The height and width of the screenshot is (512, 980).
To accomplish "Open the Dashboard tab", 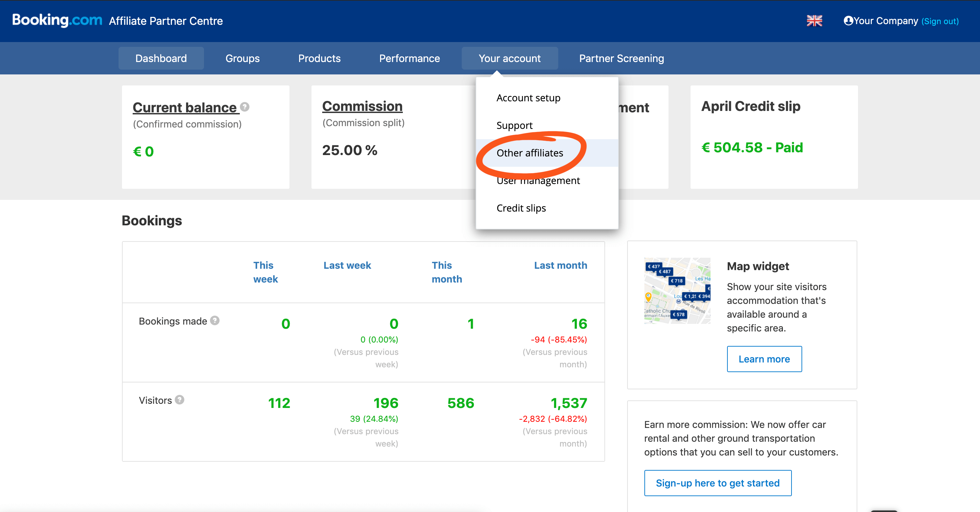I will click(x=161, y=58).
